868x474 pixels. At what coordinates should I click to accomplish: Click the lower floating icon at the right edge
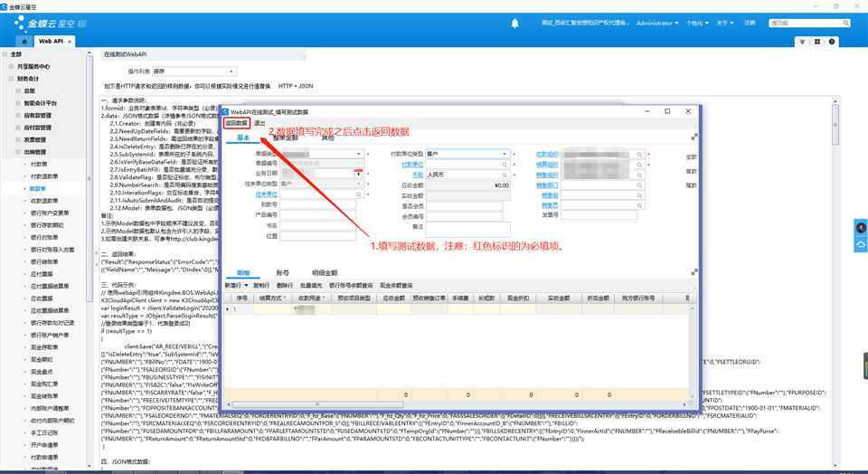(861, 243)
